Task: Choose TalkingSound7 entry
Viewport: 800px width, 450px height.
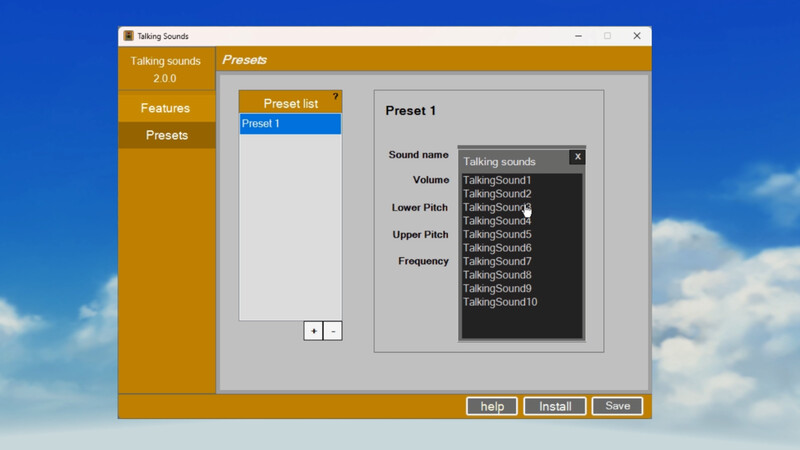Action: (497, 261)
